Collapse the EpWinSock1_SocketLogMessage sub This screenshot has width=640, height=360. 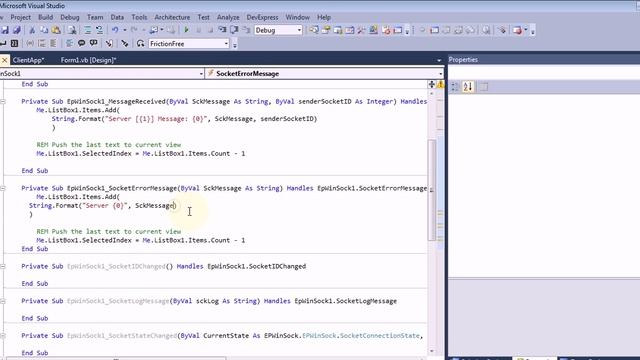[3, 301]
